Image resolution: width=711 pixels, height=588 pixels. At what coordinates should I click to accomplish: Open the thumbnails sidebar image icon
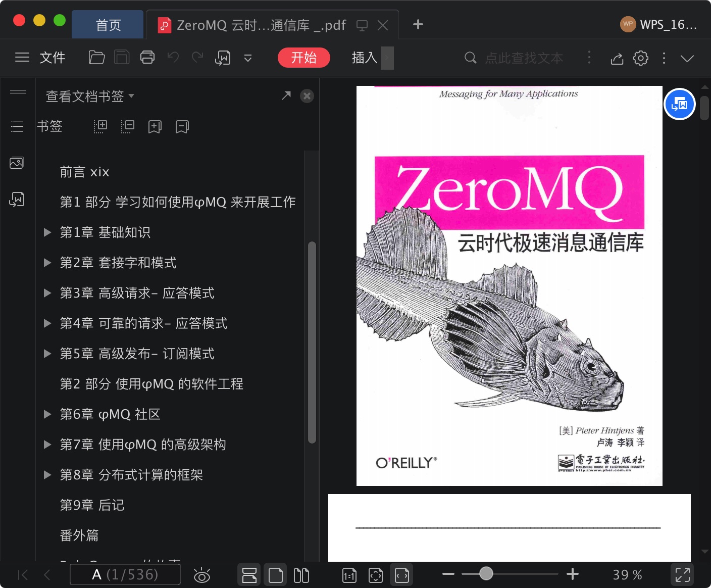click(17, 163)
